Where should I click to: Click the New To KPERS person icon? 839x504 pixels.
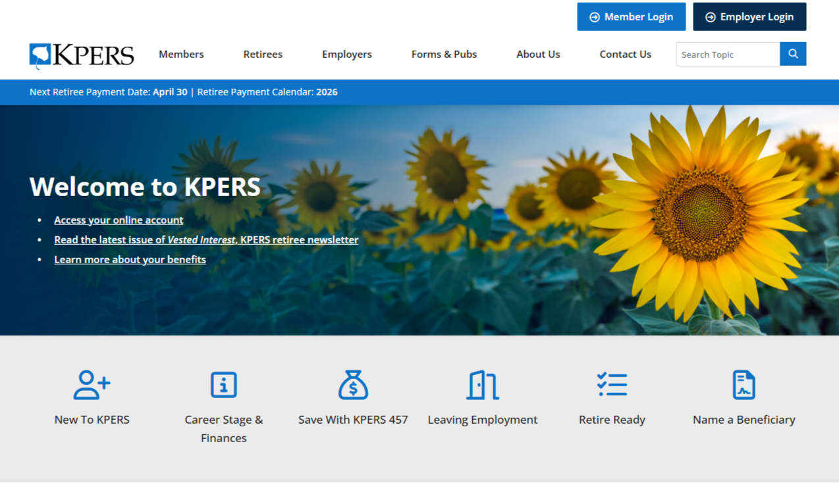[92, 385]
